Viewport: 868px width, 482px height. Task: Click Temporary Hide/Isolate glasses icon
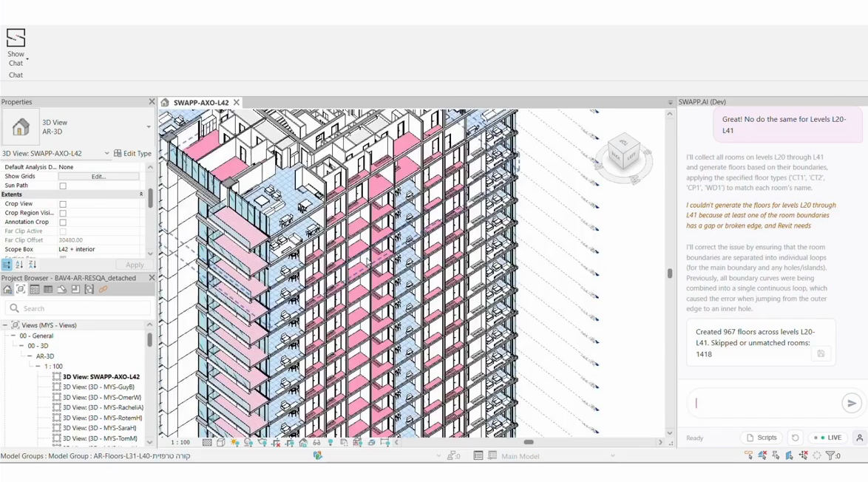(316, 443)
